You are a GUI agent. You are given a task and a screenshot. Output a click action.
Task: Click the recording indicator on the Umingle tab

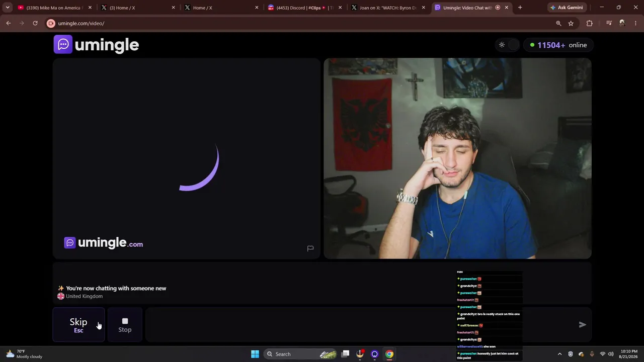tap(498, 8)
